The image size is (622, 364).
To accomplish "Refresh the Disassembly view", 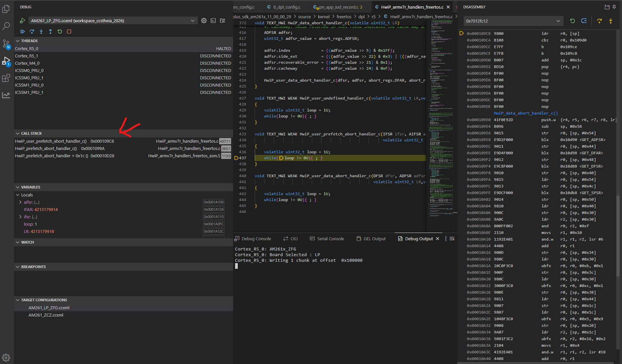I will pyautogui.click(x=573, y=21).
